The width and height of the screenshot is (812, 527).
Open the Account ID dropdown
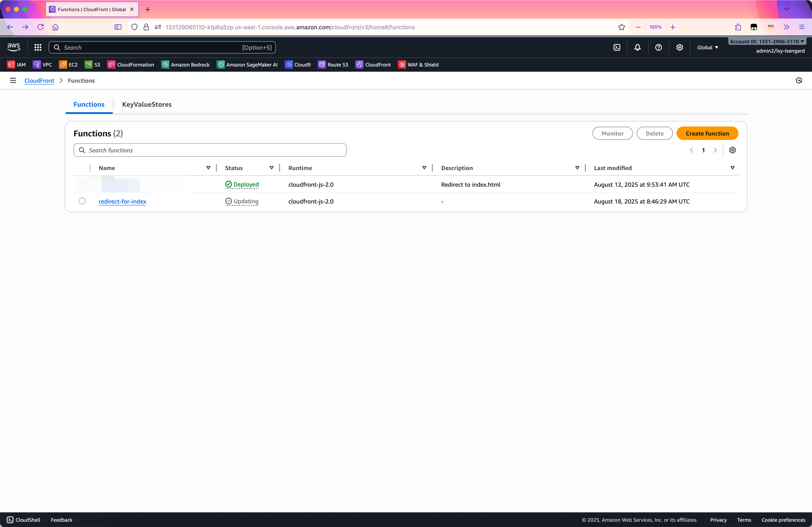(x=767, y=41)
